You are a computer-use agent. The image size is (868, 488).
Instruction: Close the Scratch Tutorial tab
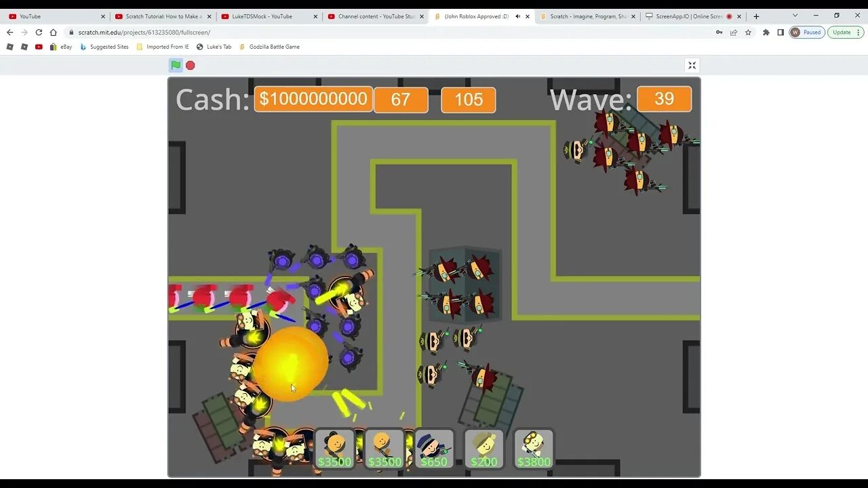[210, 16]
